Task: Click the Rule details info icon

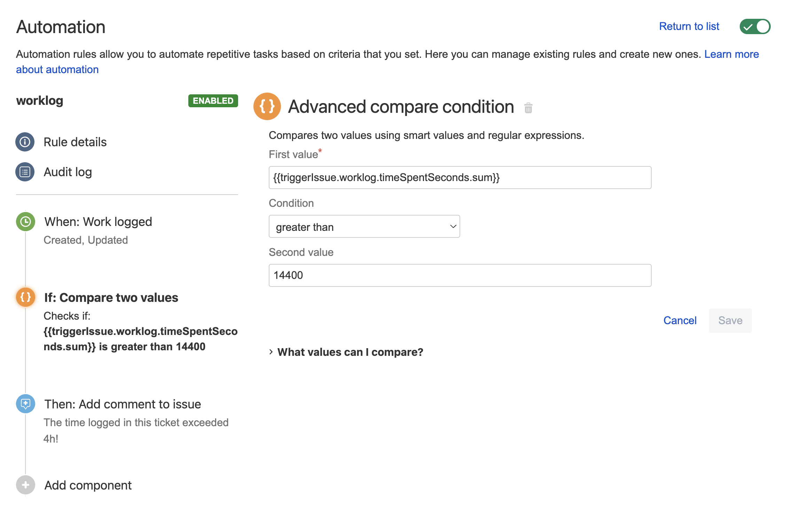Action: tap(25, 142)
